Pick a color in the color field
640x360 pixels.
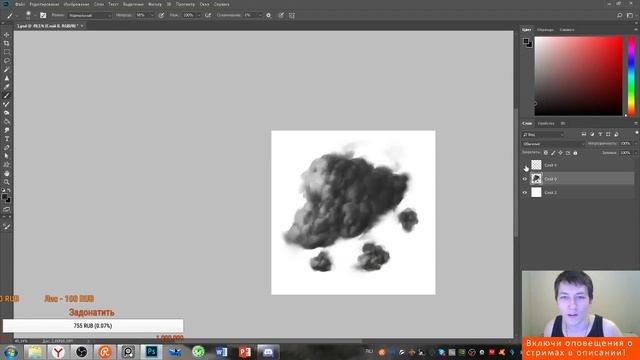click(x=578, y=76)
